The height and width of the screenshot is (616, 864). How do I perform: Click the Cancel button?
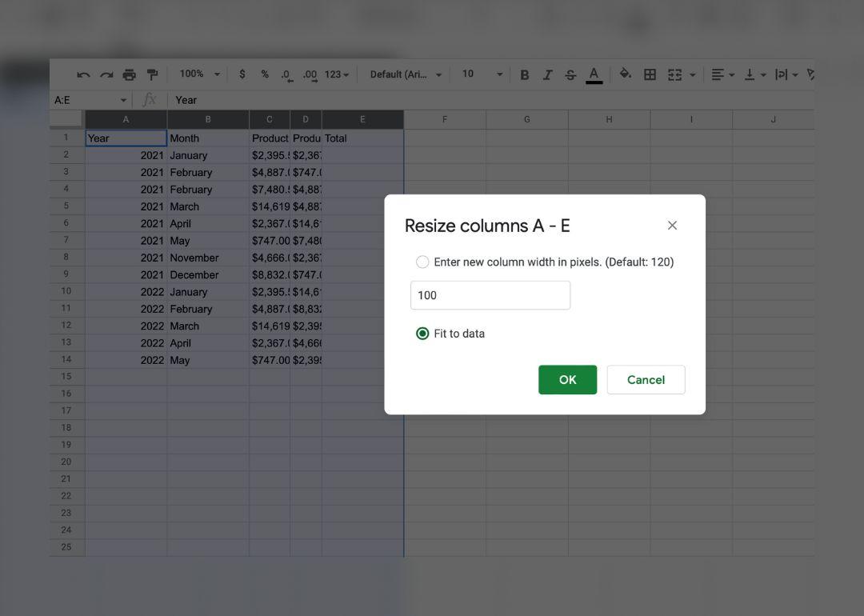[x=646, y=380]
